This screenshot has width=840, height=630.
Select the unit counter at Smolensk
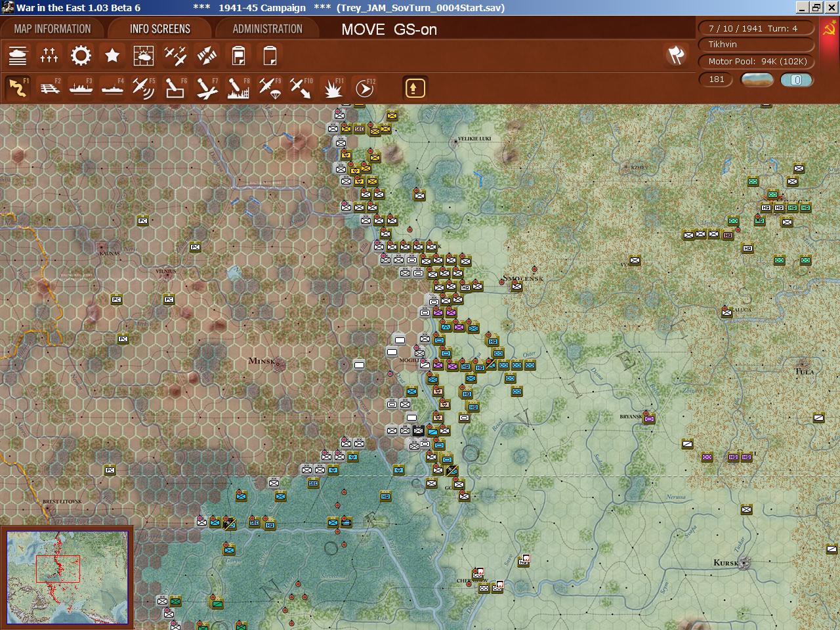click(x=516, y=286)
